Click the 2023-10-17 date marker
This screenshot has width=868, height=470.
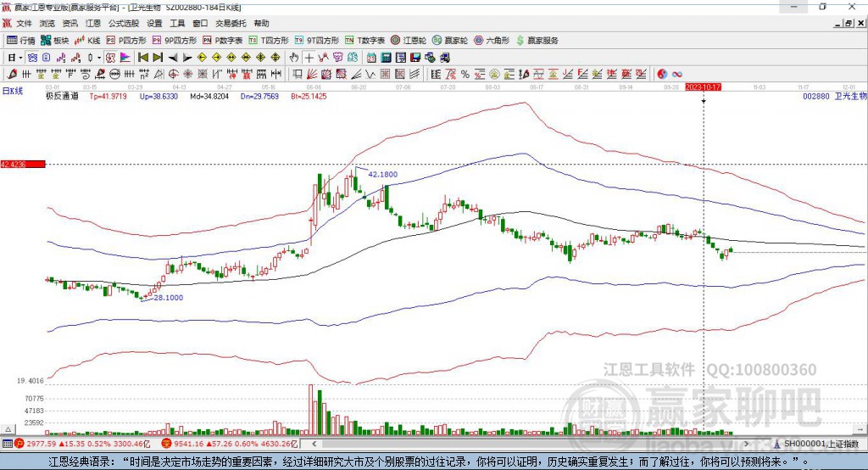pos(703,87)
